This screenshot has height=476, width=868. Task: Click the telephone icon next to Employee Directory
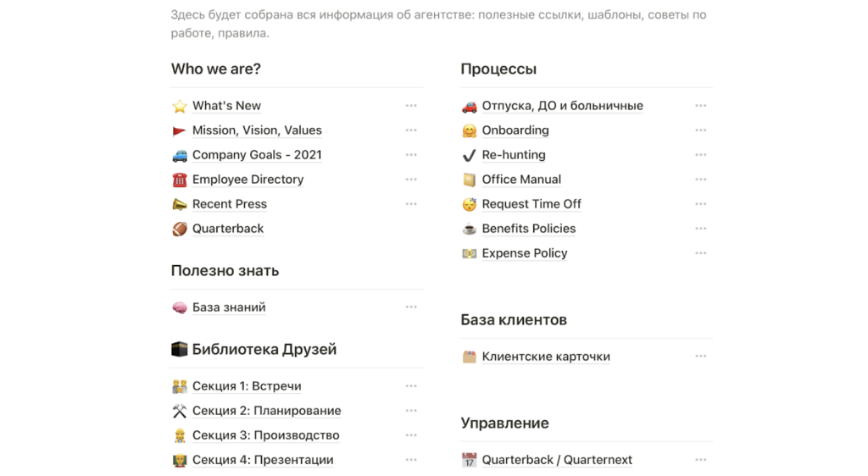coord(180,180)
